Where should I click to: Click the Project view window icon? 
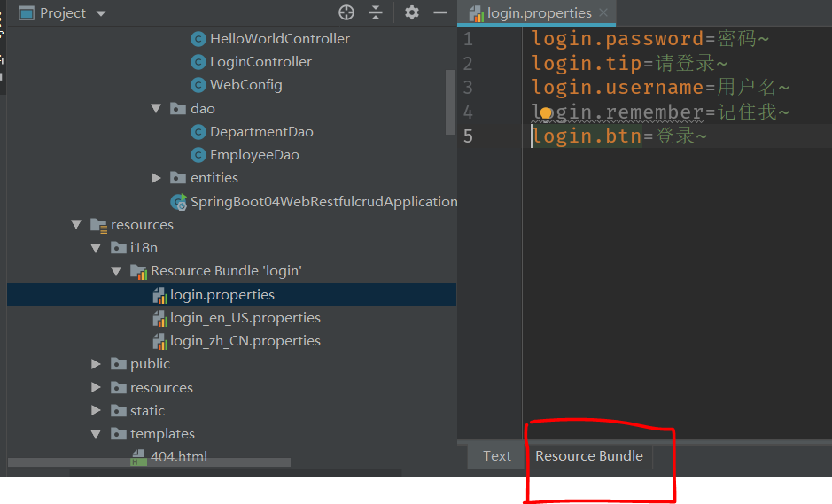26,12
